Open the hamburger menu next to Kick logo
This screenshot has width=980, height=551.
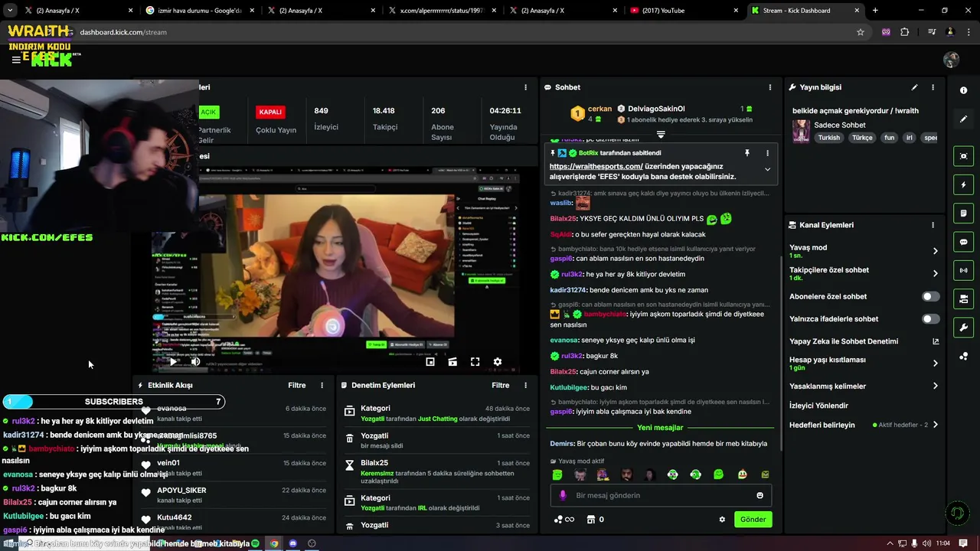click(x=15, y=60)
